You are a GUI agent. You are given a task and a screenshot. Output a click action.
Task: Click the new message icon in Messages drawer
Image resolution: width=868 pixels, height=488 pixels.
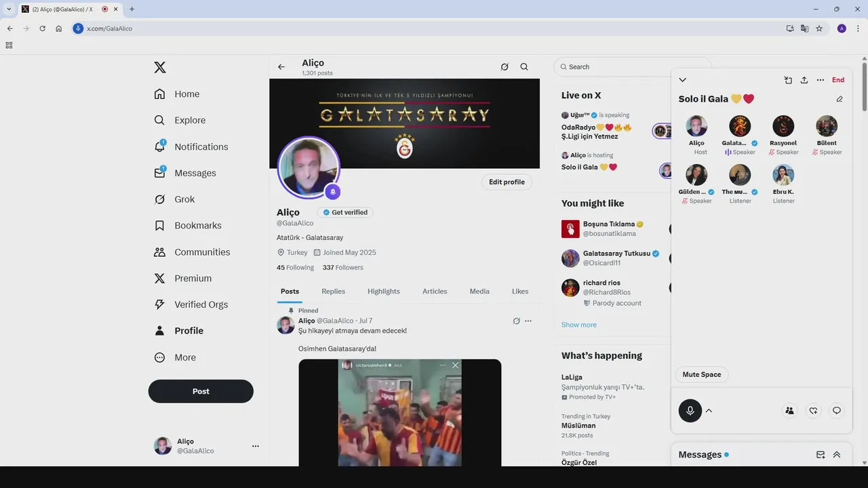[821, 455]
